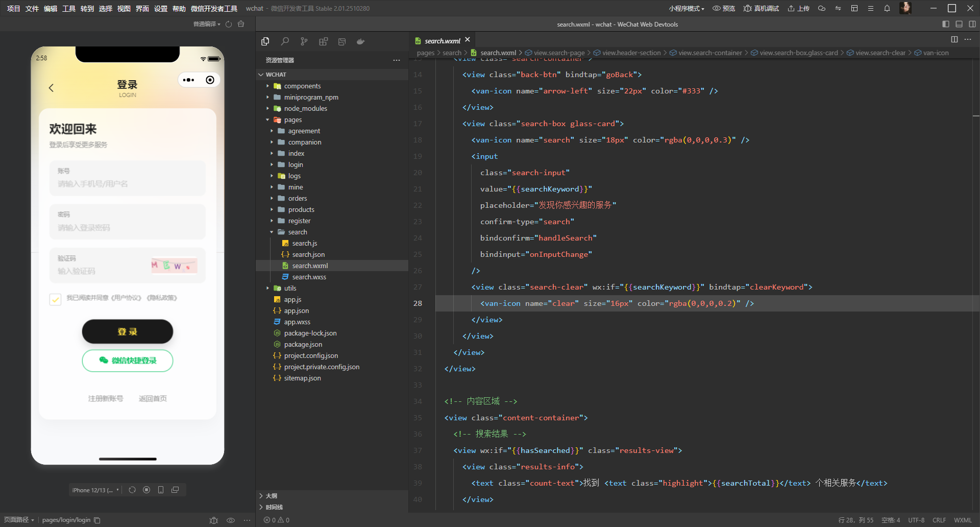Click the back arrow in simulator

point(51,88)
